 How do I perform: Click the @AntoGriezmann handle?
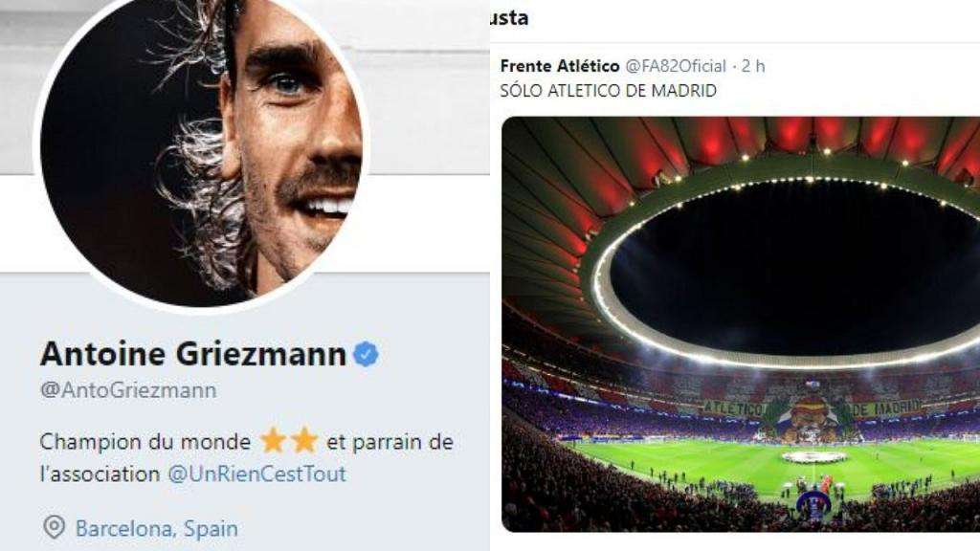129,390
